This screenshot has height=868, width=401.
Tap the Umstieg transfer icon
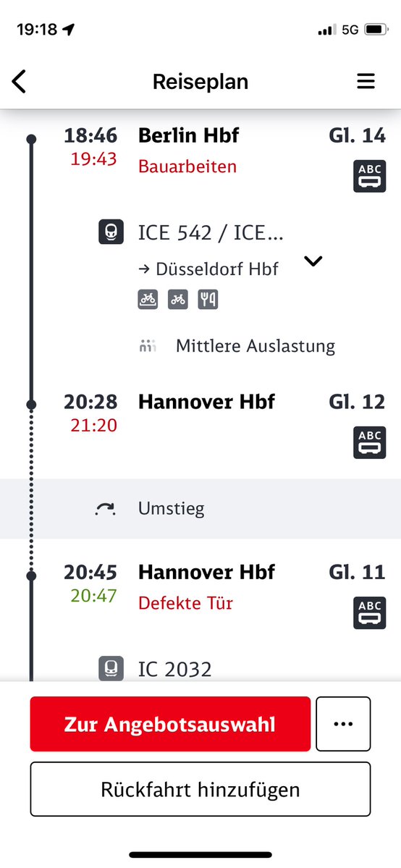[105, 509]
